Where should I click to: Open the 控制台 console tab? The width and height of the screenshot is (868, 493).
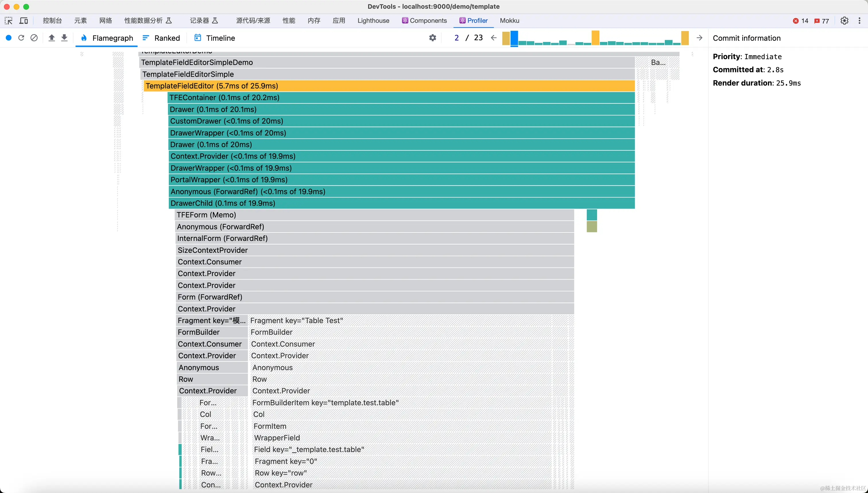(52, 21)
